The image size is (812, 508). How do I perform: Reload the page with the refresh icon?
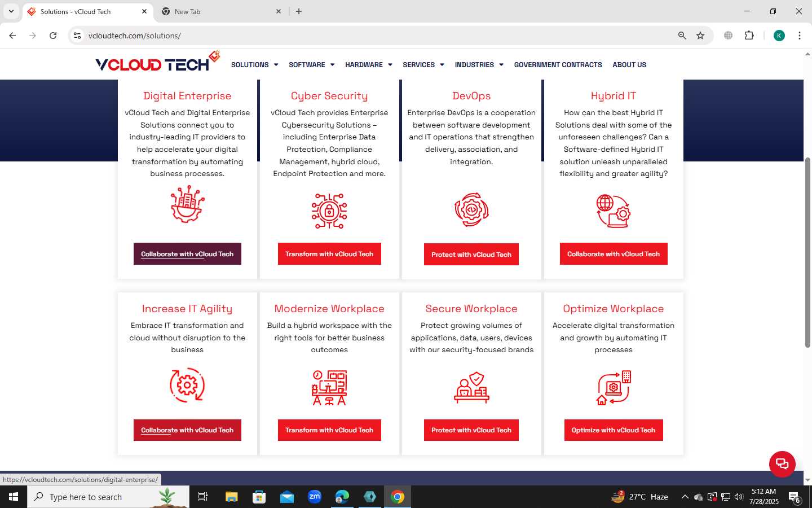(x=53, y=36)
